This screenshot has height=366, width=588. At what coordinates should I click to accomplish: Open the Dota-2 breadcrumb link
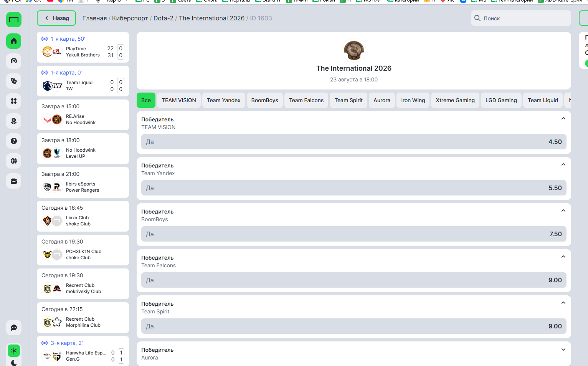point(164,18)
